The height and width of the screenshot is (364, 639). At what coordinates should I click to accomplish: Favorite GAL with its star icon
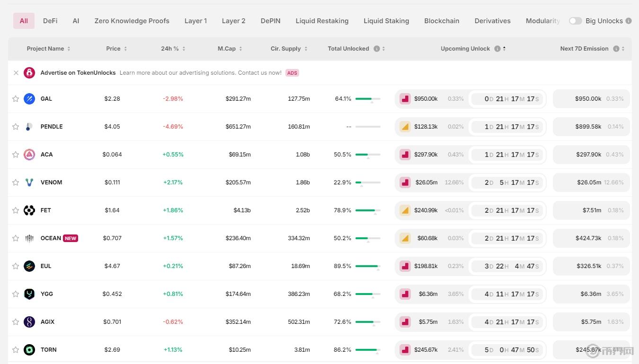16,99
